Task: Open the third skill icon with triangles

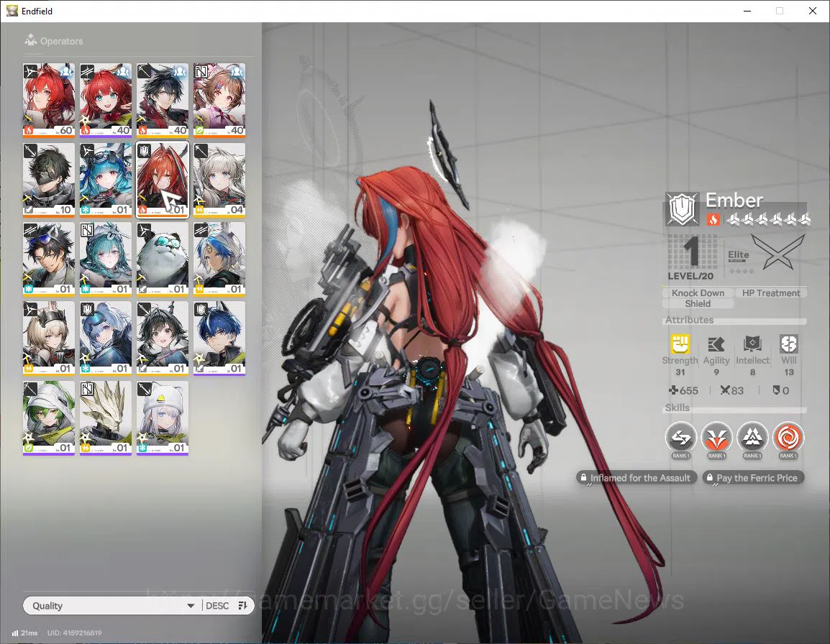Action: 752,438
